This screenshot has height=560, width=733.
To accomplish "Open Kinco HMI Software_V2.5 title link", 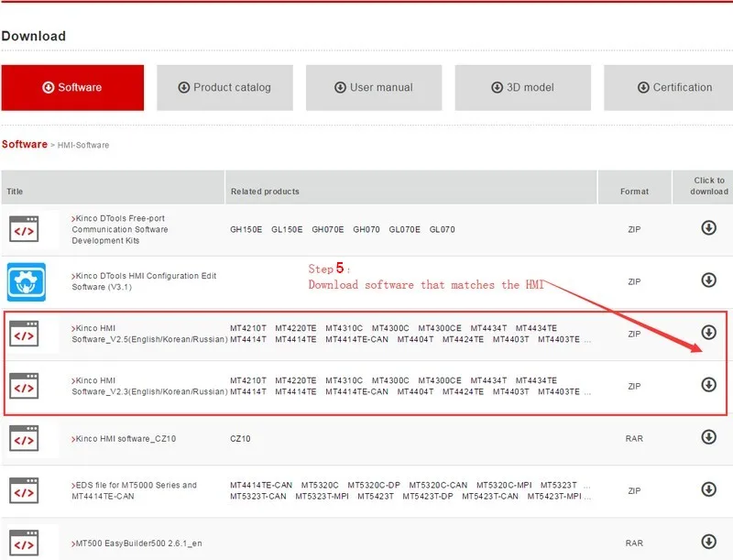I will [149, 334].
